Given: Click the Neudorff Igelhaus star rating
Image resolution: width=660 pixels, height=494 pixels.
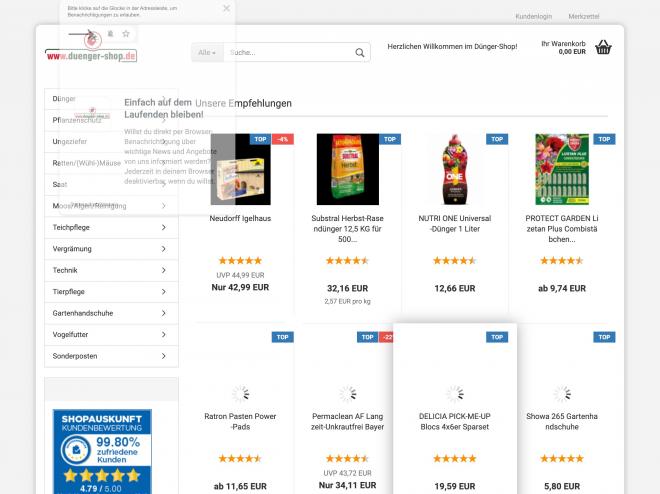Looking at the screenshot, I should [240, 260].
